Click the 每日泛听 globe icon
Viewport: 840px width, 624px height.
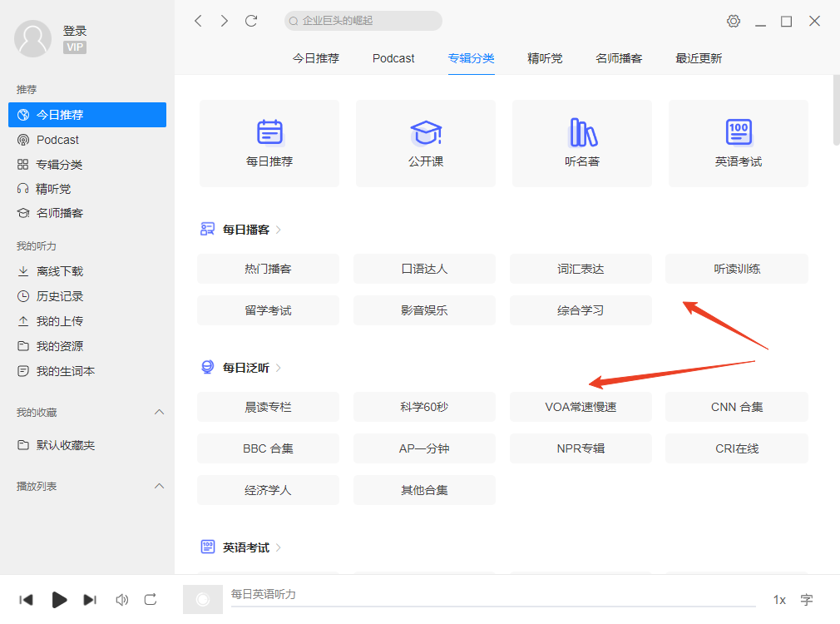click(207, 367)
